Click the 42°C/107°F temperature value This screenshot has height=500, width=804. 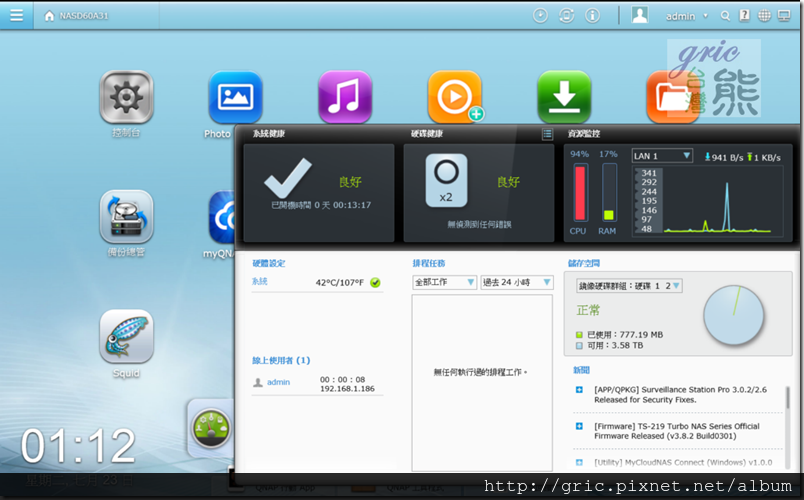coord(339,283)
